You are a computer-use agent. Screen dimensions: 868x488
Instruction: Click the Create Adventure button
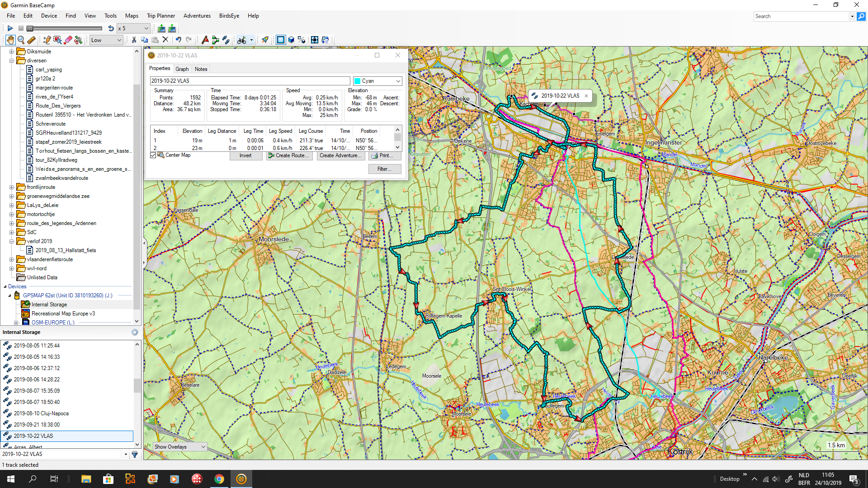[x=341, y=155]
